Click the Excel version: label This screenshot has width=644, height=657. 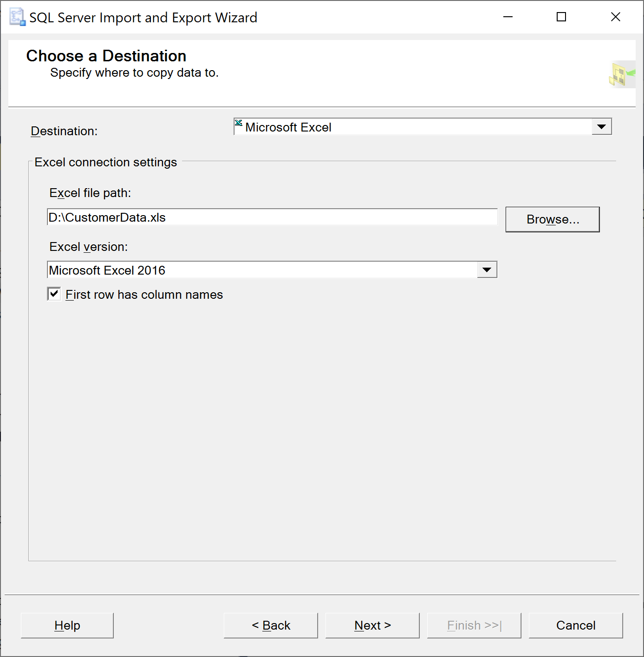tap(89, 247)
